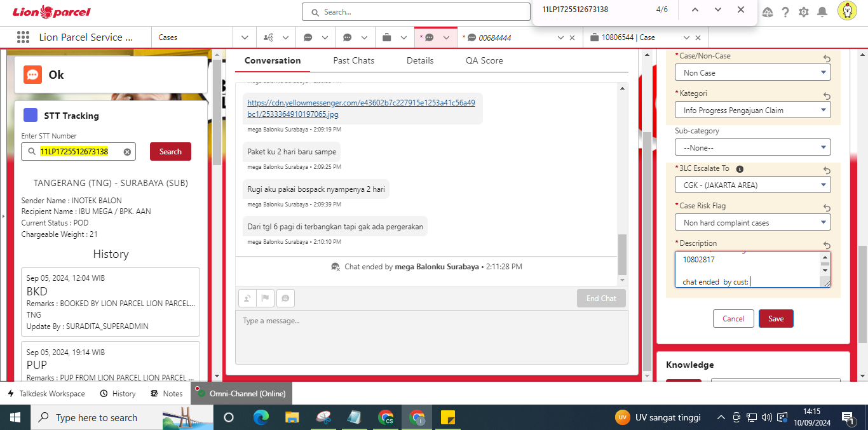Open the App Launcher grid icon
The height and width of the screenshot is (430, 868).
click(23, 37)
